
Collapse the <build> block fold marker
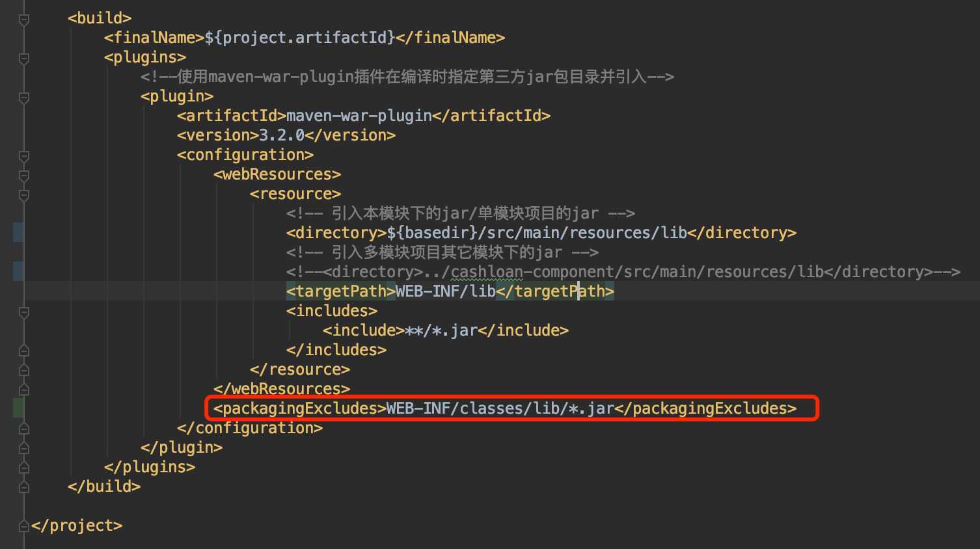tap(24, 20)
